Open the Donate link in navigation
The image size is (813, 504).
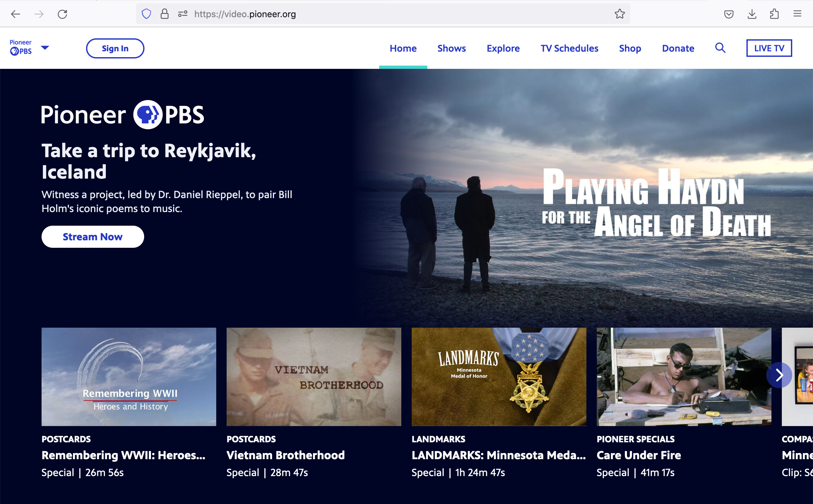click(x=678, y=48)
